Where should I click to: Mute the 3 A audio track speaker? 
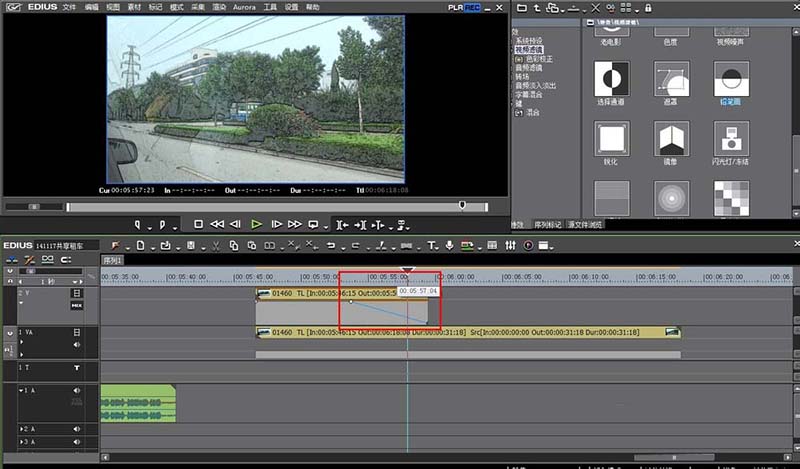point(77,442)
